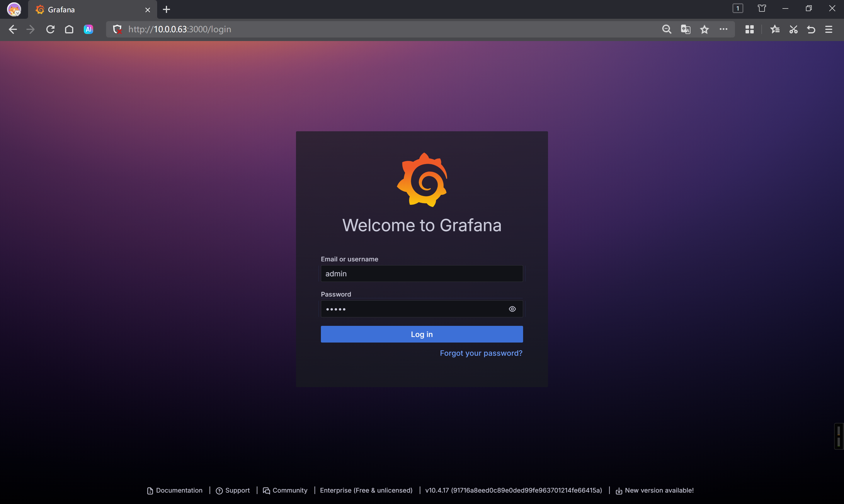Click the undo closed tab icon
Screen dimensions: 844x504
coord(811,30)
